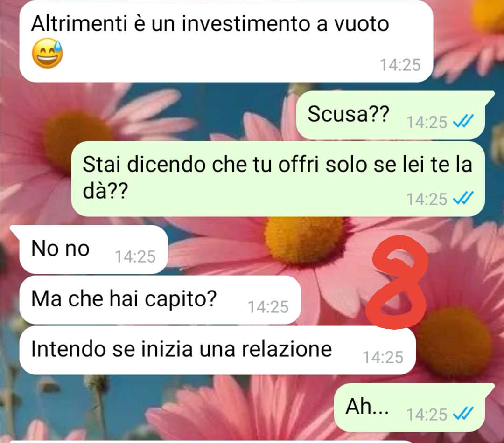
Task: Tap timestamp on the 'Altrimenti' message
Action: [x=400, y=64]
